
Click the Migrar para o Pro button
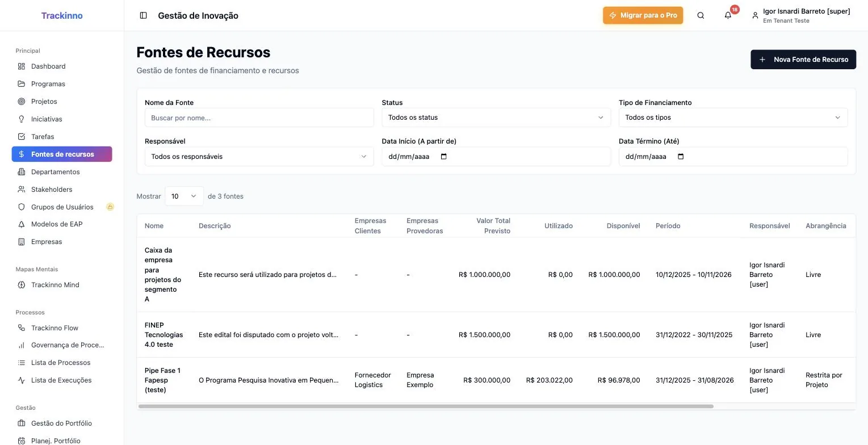click(643, 15)
